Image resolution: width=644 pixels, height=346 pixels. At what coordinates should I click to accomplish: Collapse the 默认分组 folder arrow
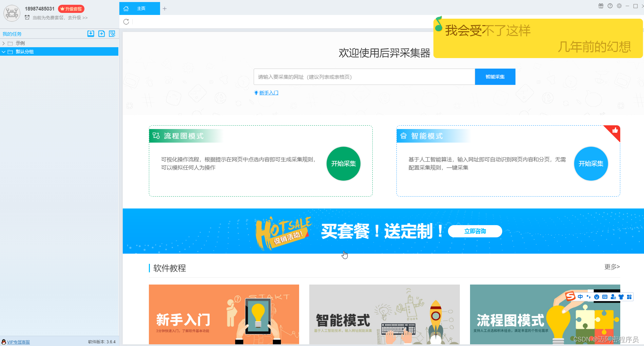pyautogui.click(x=3, y=52)
